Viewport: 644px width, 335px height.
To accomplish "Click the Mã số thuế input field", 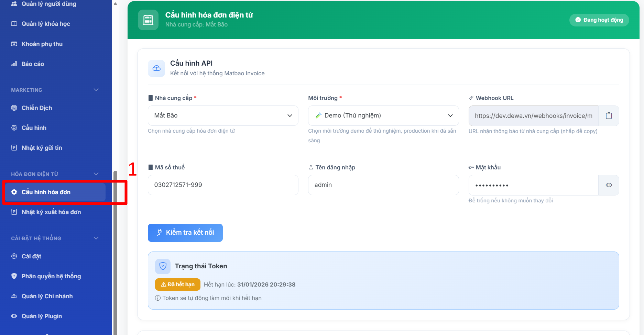I will coord(223,185).
